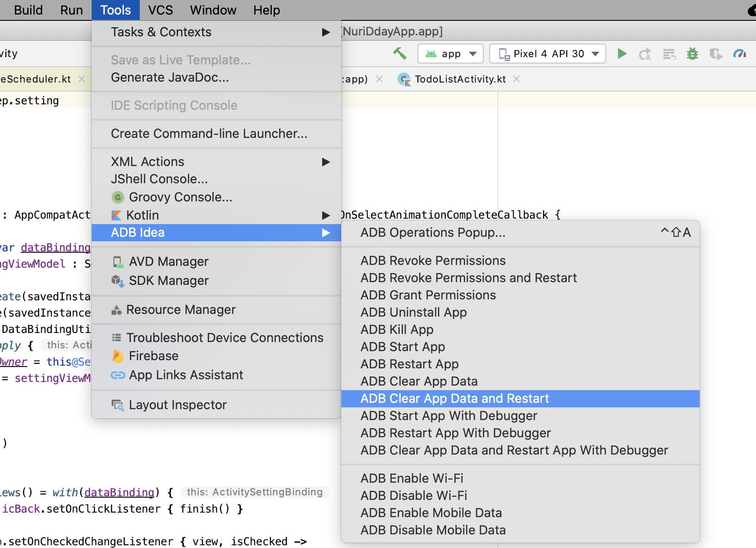The image size is (756, 548).
Task: Open App Links Assistant
Action: pos(216,375)
